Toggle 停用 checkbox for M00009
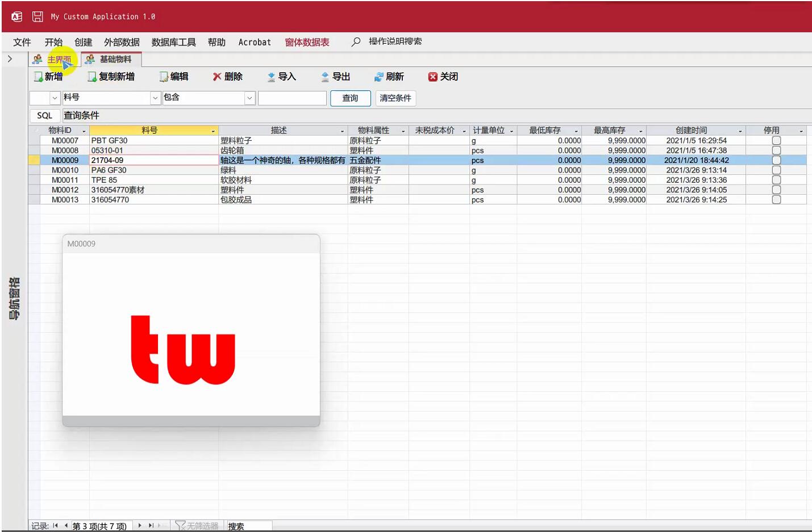Viewport: 812px width, 532px height. click(776, 160)
